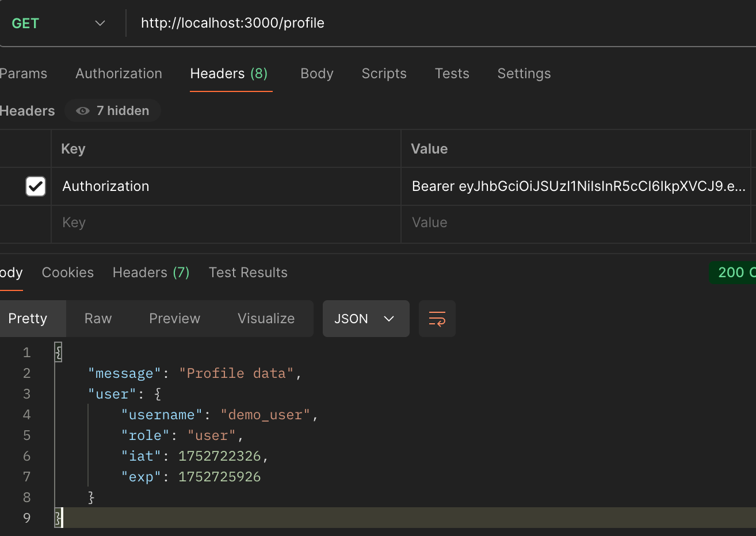Open the request Body tab
Viewport: 756px width, 536px height.
[317, 74]
